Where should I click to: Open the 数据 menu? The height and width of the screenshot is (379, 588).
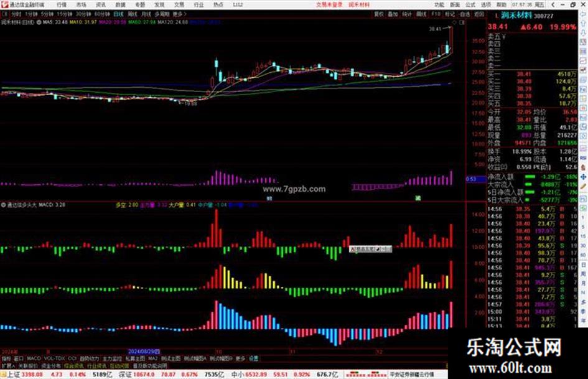tap(120, 5)
